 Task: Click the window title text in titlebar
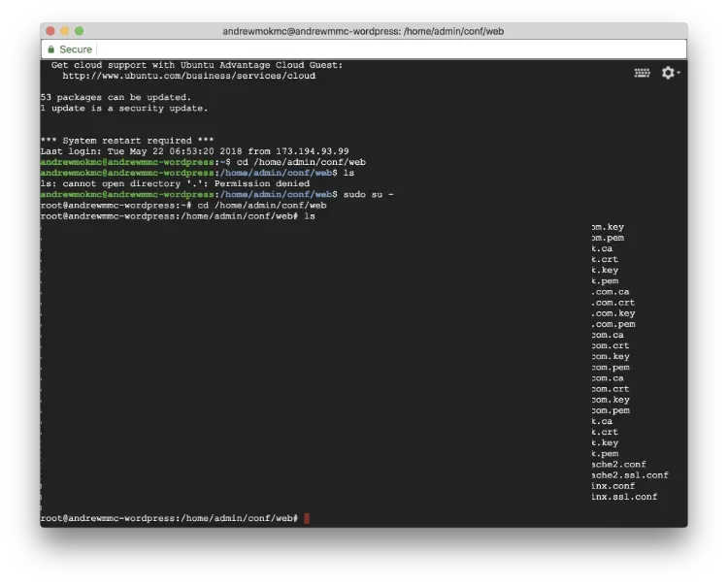point(363,31)
